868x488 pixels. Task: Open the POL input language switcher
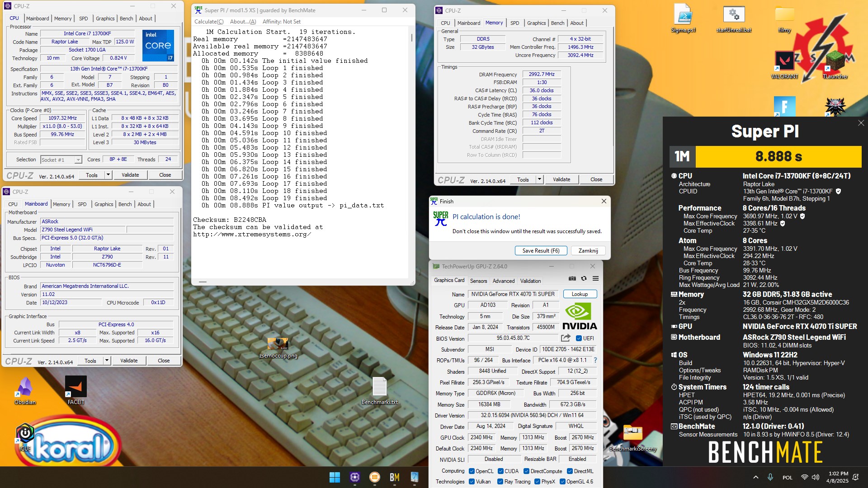(788, 477)
